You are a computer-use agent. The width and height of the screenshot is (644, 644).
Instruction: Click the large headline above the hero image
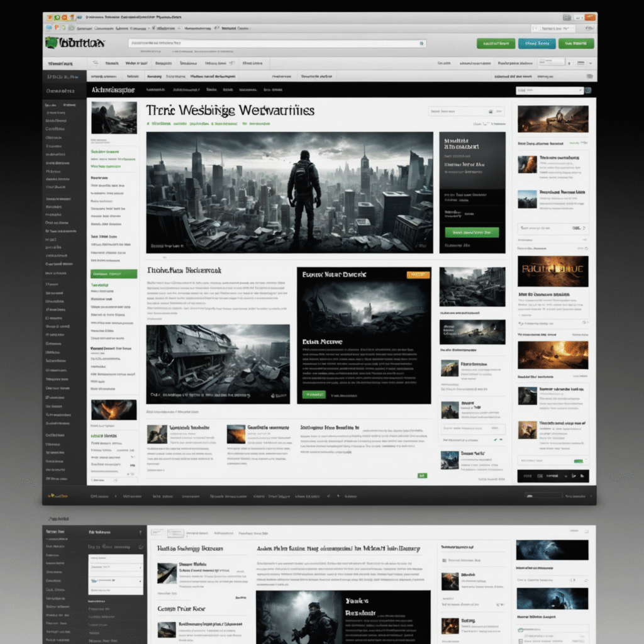click(230, 110)
